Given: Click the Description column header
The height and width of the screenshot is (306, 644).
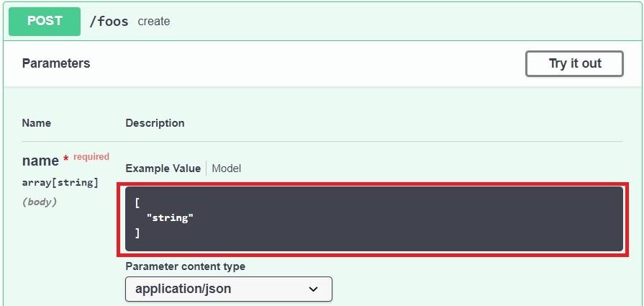Looking at the screenshot, I should (x=155, y=123).
